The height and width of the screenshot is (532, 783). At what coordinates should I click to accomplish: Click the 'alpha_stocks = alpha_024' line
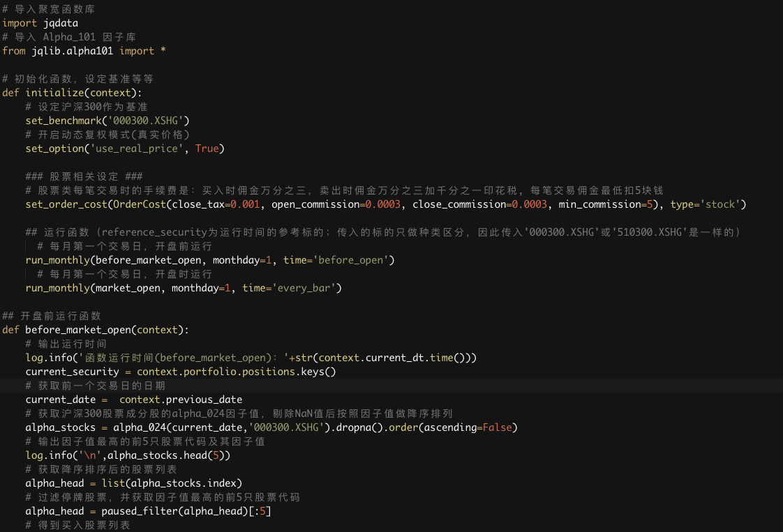tap(271, 428)
